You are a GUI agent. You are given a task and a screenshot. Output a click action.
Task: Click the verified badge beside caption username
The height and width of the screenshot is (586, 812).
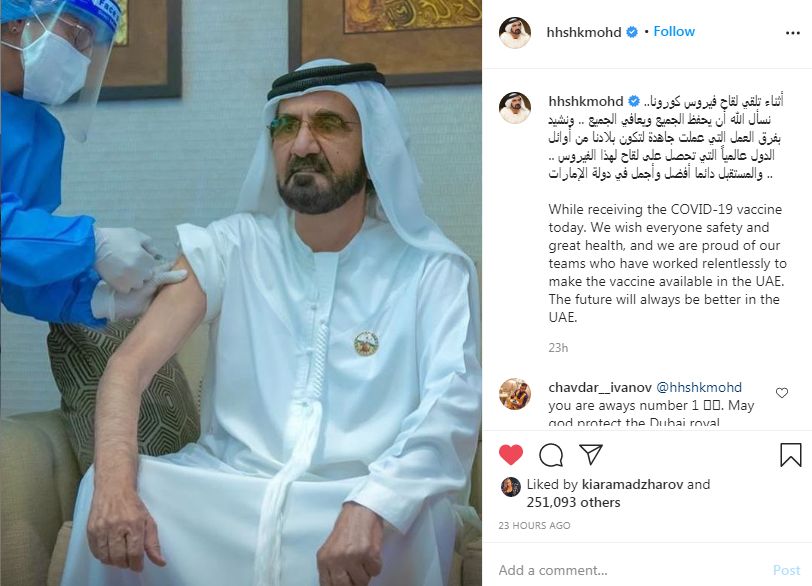634,101
